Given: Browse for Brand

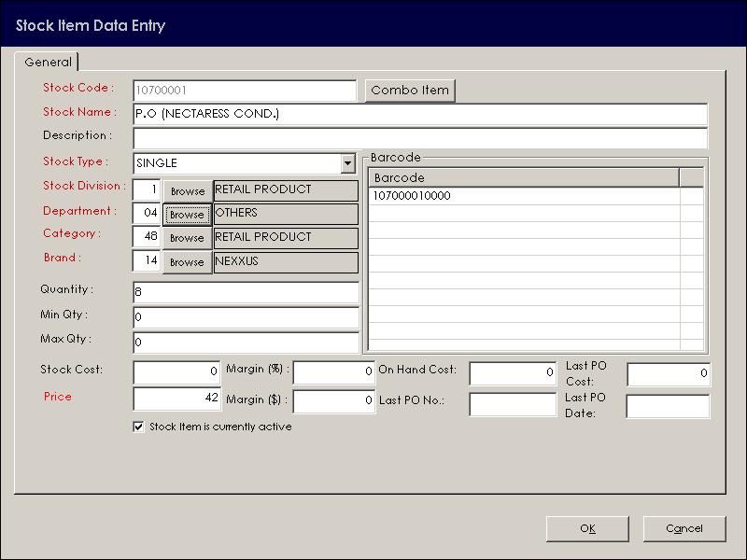Looking at the screenshot, I should click(188, 262).
